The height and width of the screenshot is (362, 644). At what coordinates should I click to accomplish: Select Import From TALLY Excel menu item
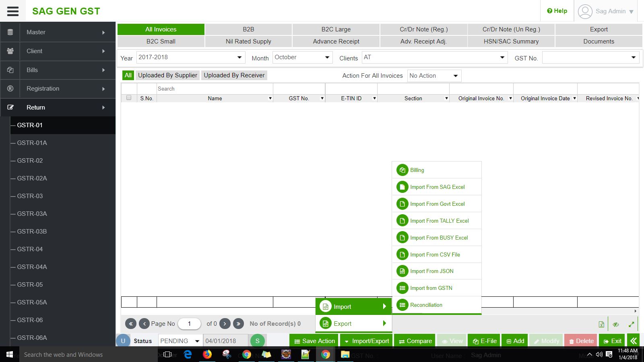(x=437, y=221)
